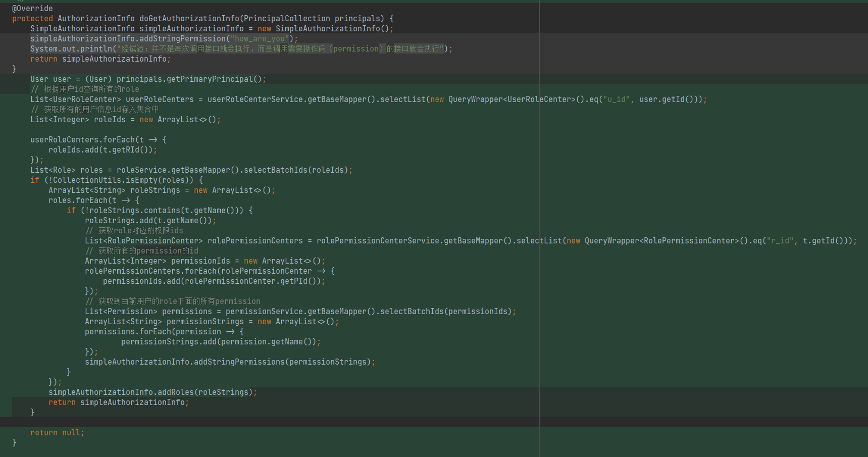Select the "how_are_you" string literal

(260, 39)
